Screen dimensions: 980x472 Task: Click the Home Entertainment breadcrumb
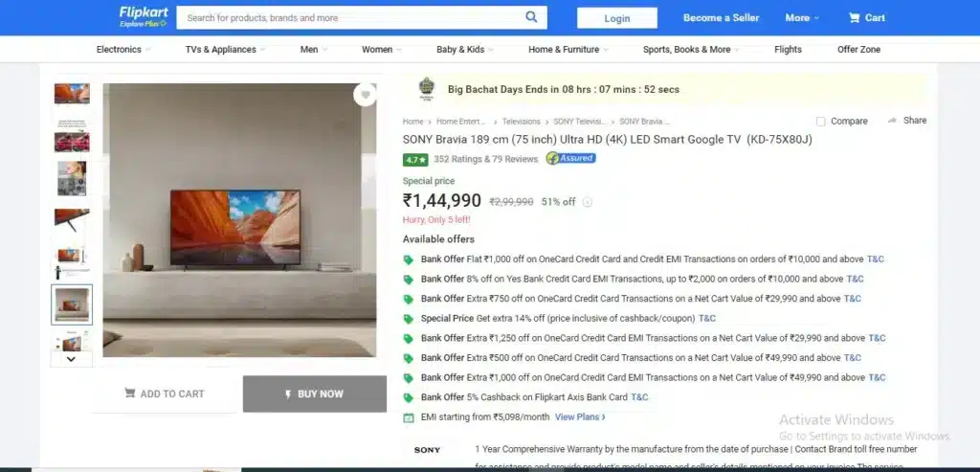click(461, 122)
